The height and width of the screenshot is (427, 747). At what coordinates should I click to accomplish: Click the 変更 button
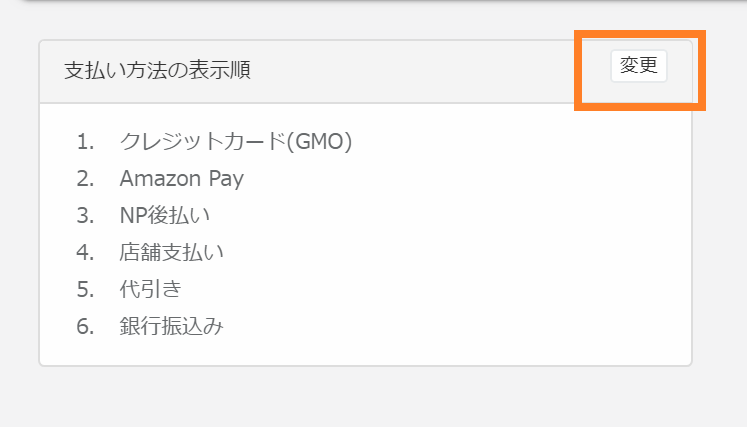click(x=638, y=67)
